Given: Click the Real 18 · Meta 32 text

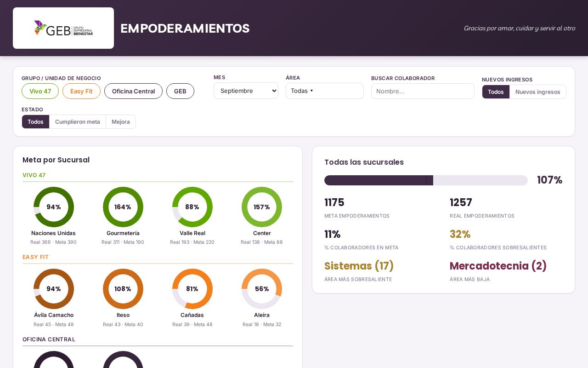Looking at the screenshot, I should click(262, 324).
